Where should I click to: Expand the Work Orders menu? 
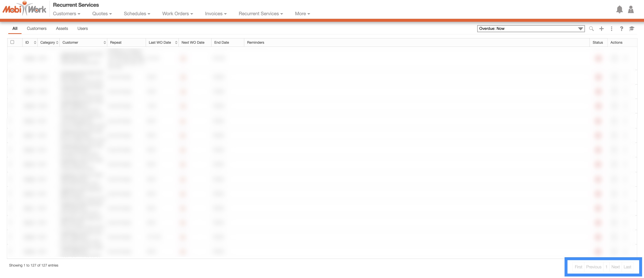[177, 14]
